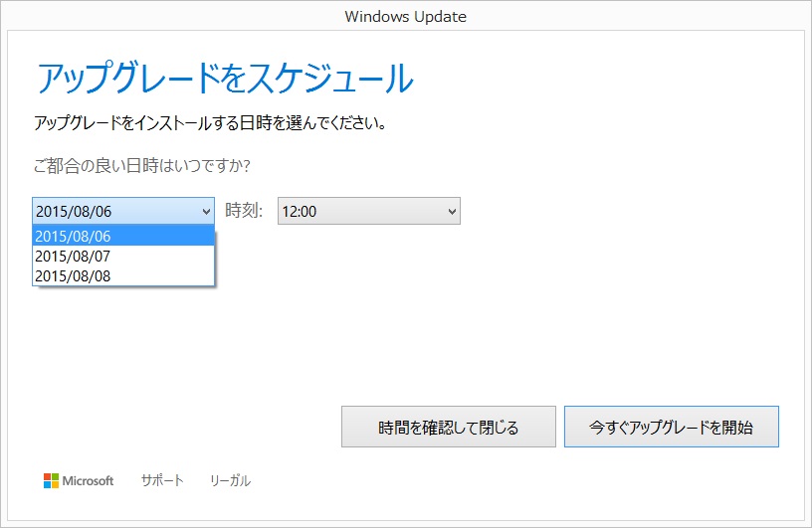Select 2015/08/06 in the date list
This screenshot has height=528, width=812.
coord(123,236)
